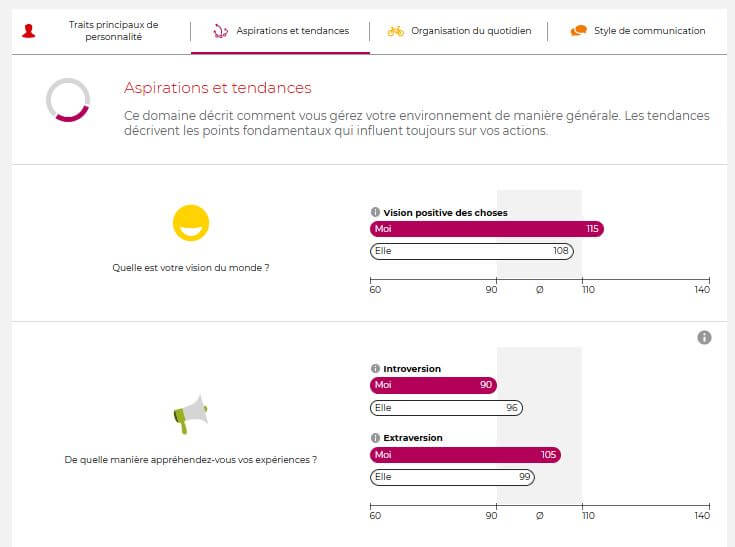Click the Moi bar showing 115
This screenshot has width=735, height=547.
pyautogui.click(x=486, y=229)
